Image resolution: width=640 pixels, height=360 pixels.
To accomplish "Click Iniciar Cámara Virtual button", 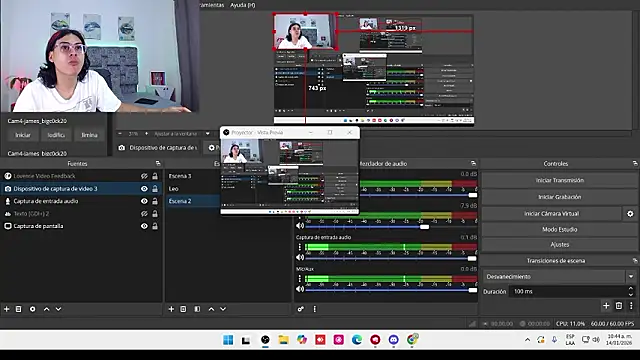I will coord(552,213).
